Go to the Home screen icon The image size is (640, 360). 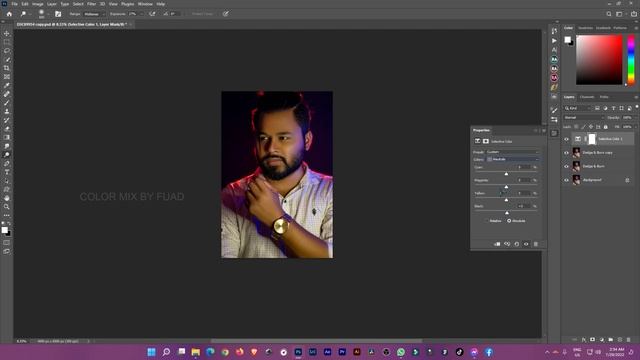(x=9, y=14)
